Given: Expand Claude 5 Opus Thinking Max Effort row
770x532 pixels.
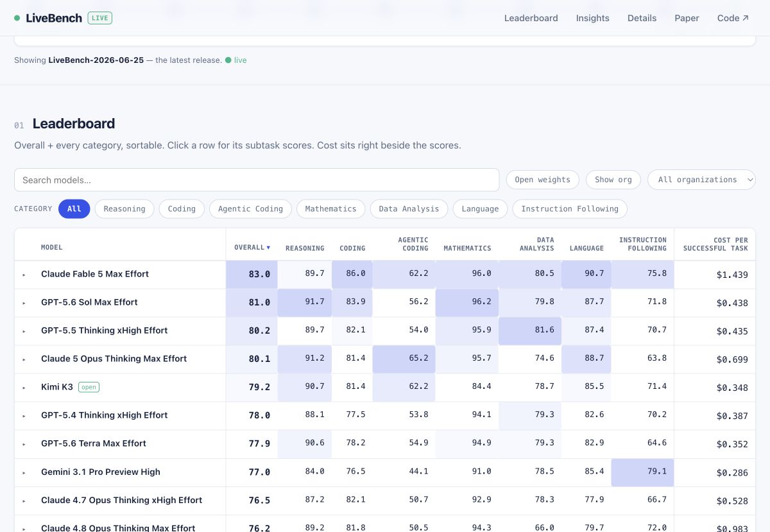Looking at the screenshot, I should coord(24,359).
